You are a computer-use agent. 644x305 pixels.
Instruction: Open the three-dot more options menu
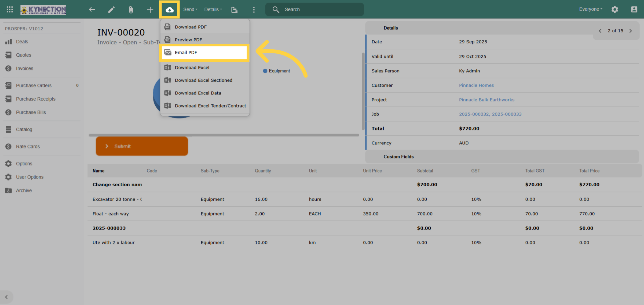click(x=254, y=10)
